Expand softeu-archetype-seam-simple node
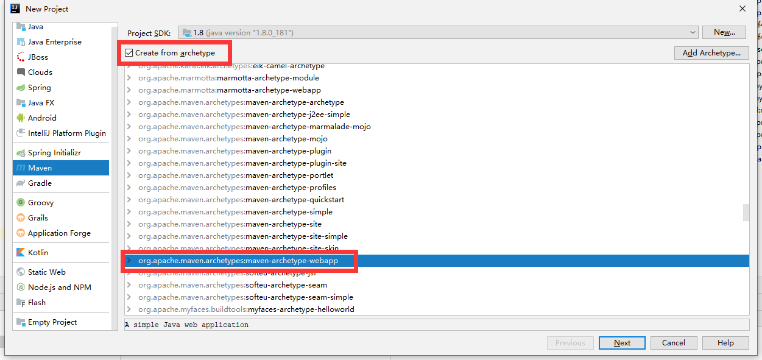 tap(129, 297)
